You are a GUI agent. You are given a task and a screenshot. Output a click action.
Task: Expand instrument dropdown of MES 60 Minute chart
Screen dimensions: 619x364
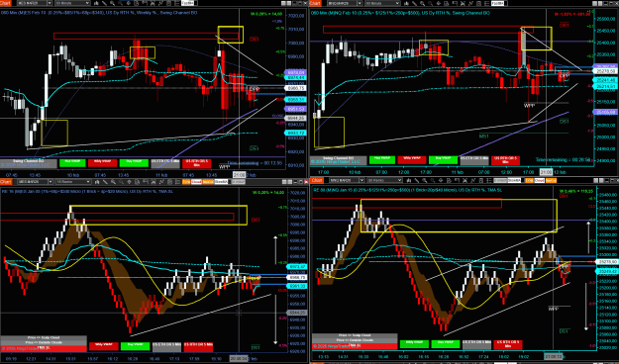click(50, 3)
